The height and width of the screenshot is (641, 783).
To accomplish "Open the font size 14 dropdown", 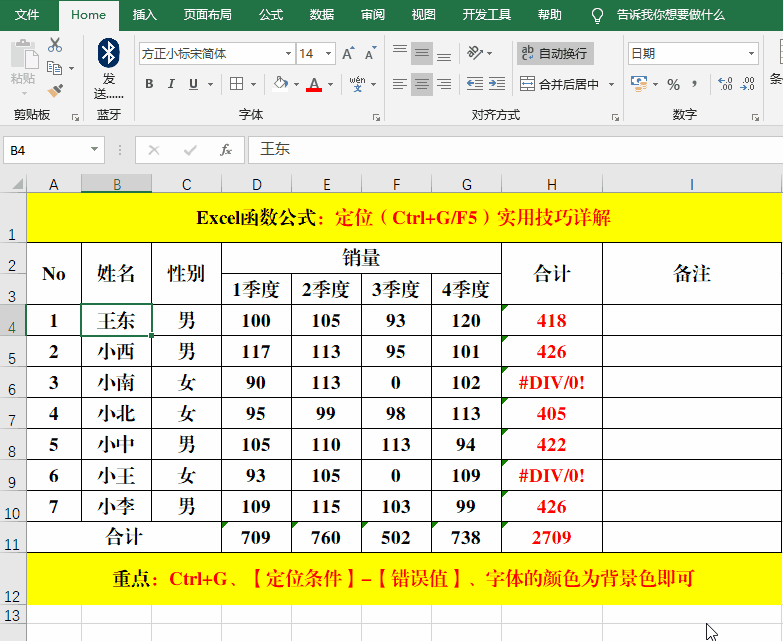I will pyautogui.click(x=329, y=54).
